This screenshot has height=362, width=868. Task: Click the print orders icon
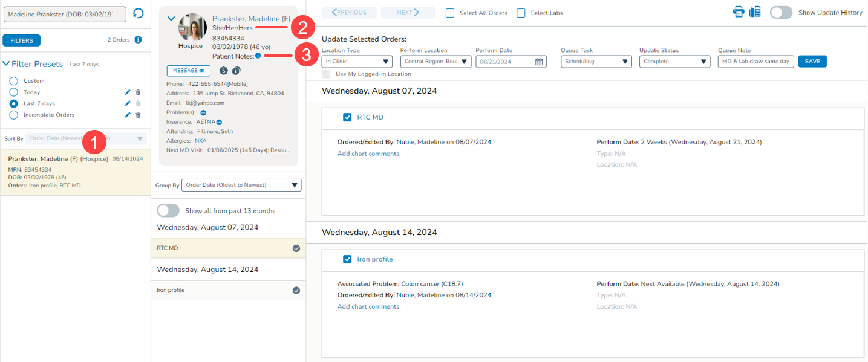pyautogui.click(x=739, y=12)
